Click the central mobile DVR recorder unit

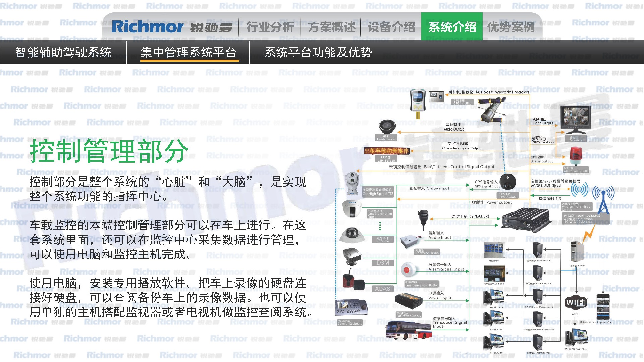(526, 220)
